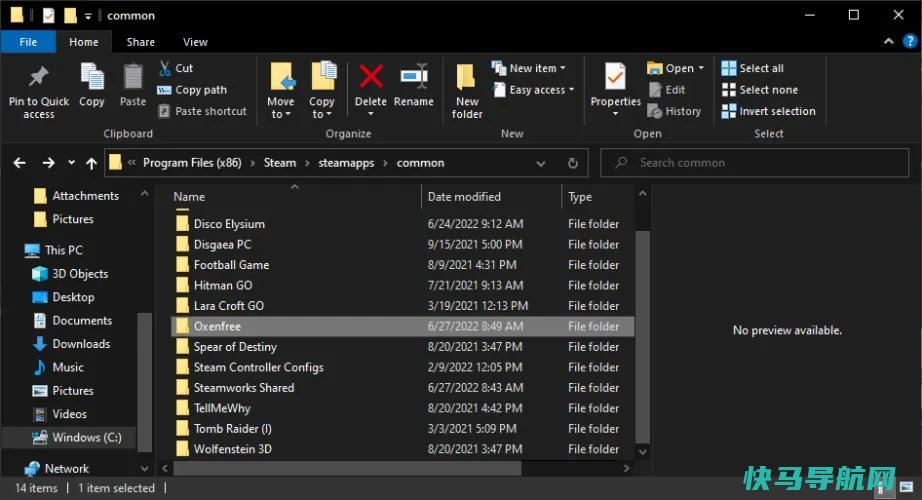
Task: Click Edit in the Open group
Action: click(x=667, y=90)
